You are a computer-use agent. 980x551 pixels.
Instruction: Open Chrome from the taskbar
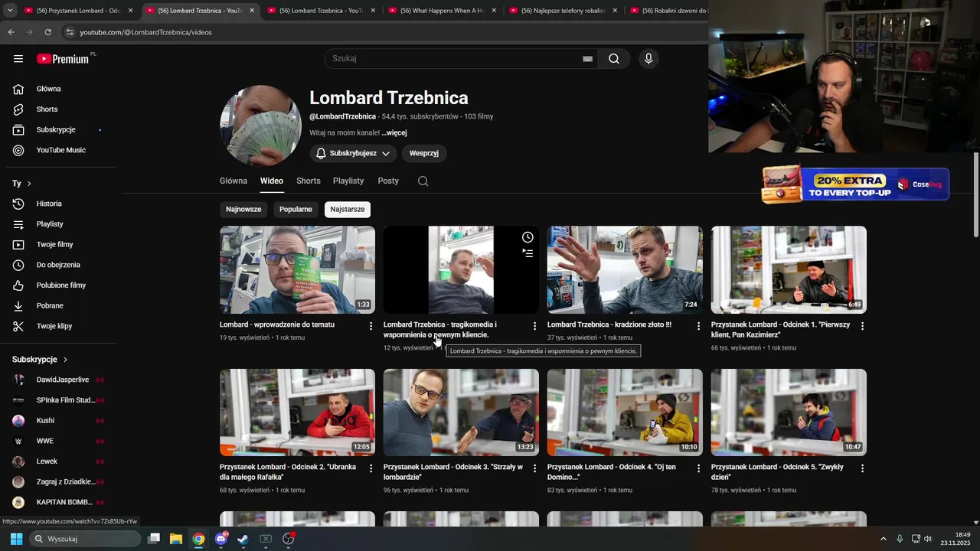tap(198, 539)
